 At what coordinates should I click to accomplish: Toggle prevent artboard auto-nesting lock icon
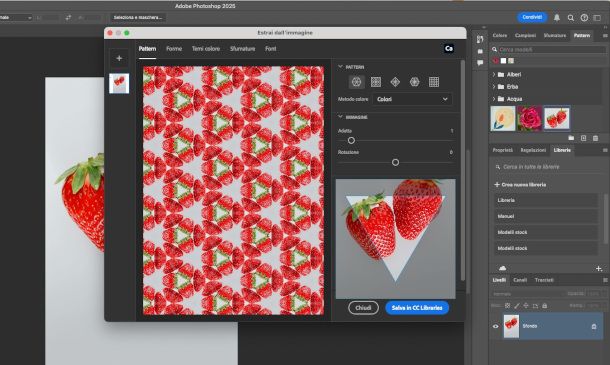[535, 306]
